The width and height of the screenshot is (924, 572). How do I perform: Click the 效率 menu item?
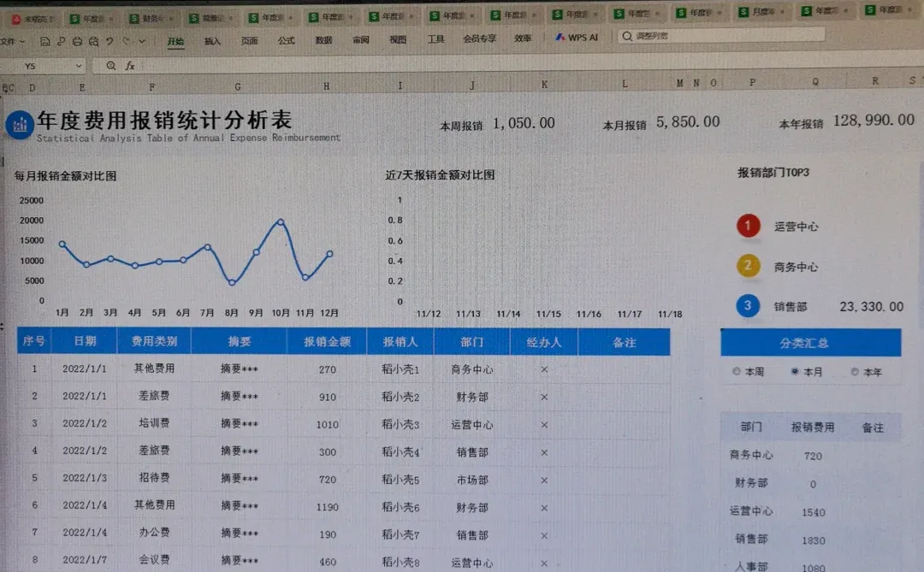coord(522,38)
